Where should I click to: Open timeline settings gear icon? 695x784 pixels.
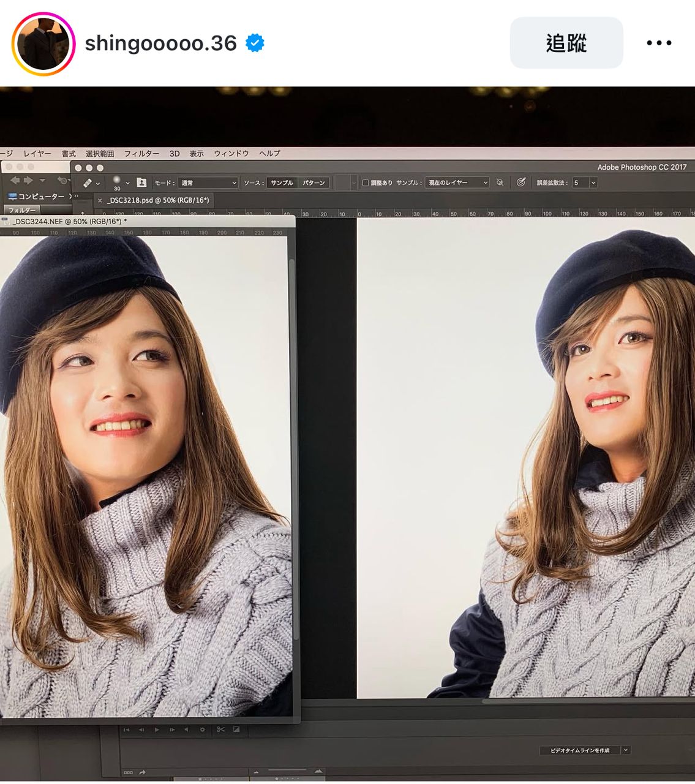[203, 729]
